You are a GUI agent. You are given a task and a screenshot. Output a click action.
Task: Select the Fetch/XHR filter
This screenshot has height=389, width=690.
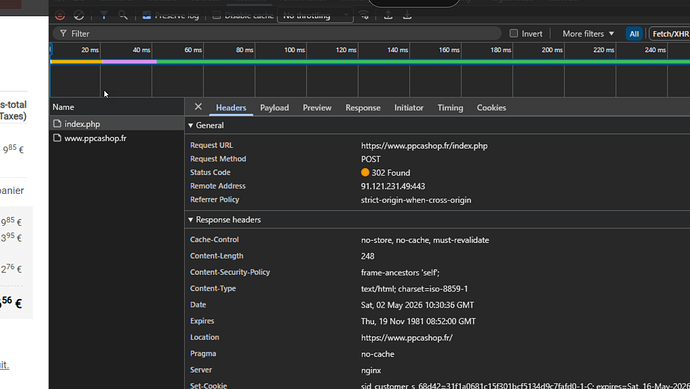pos(670,33)
